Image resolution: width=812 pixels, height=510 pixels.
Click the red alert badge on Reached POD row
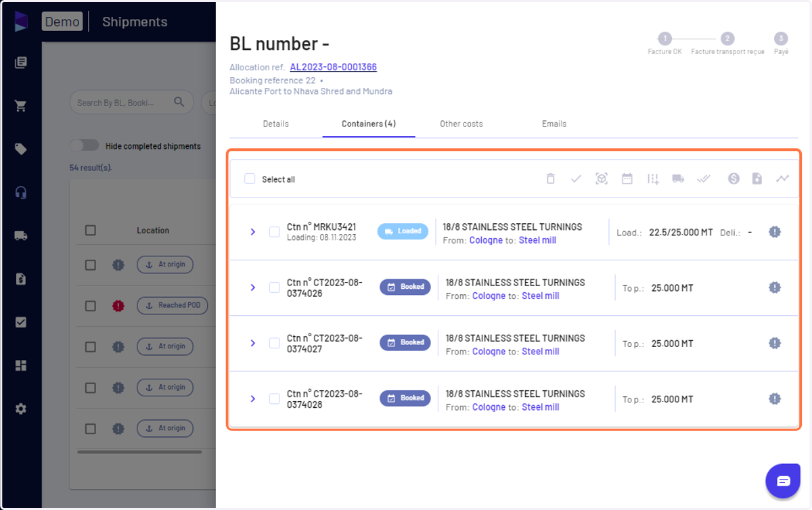(118, 306)
